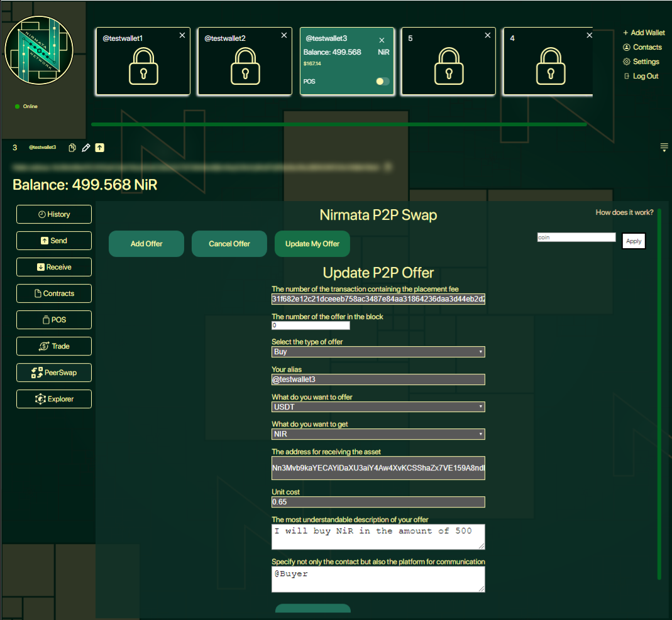
Task: Click the upward arrow icon beside the alias
Action: [x=100, y=148]
